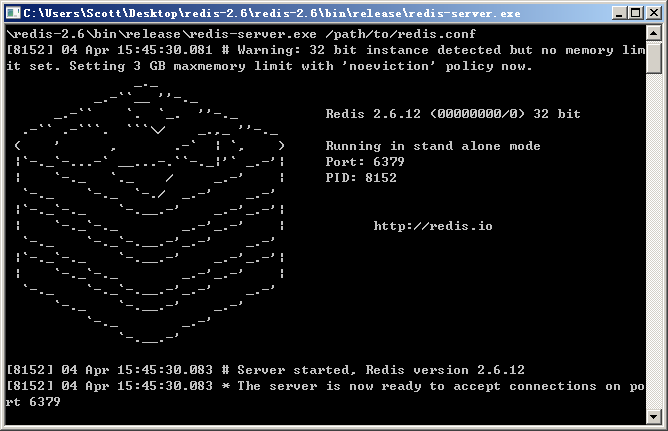Click the 'Port: 6379' line
This screenshot has height=431, width=668.
(365, 162)
